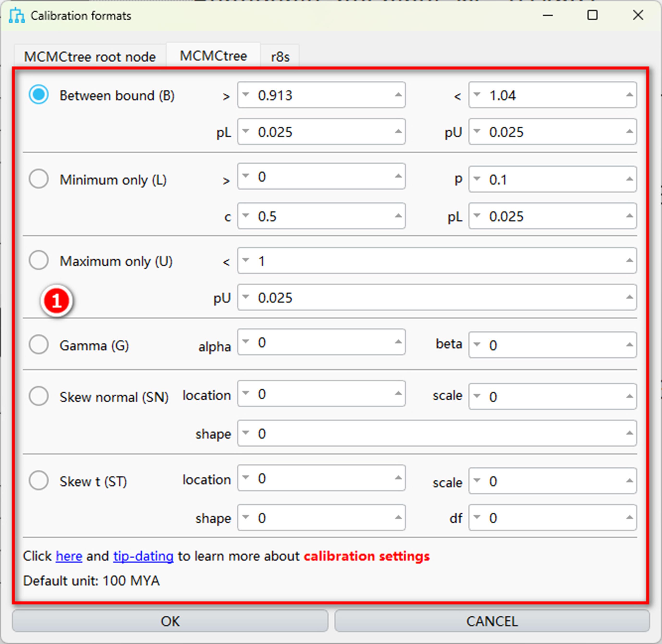
Task: Decrease the Skew t df value
Action: pos(477,517)
